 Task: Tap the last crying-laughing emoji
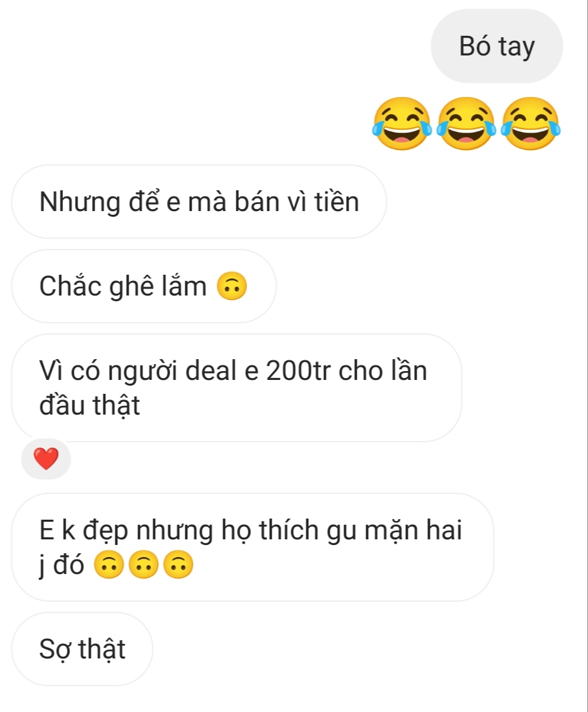[x=531, y=123]
